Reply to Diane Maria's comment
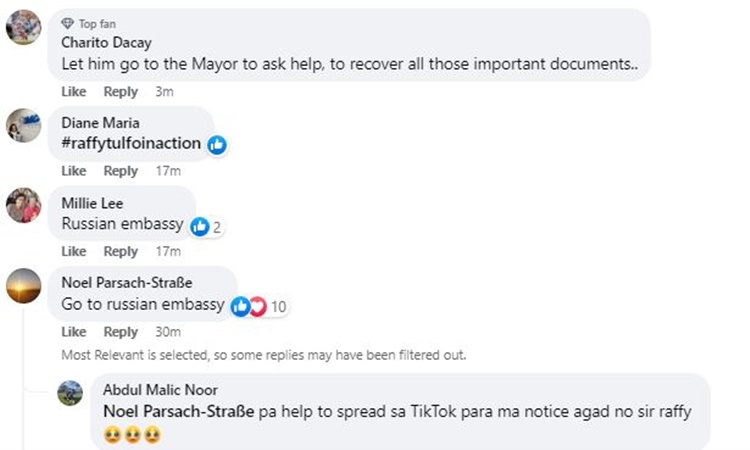This screenshot has height=450, width=750. tap(121, 171)
